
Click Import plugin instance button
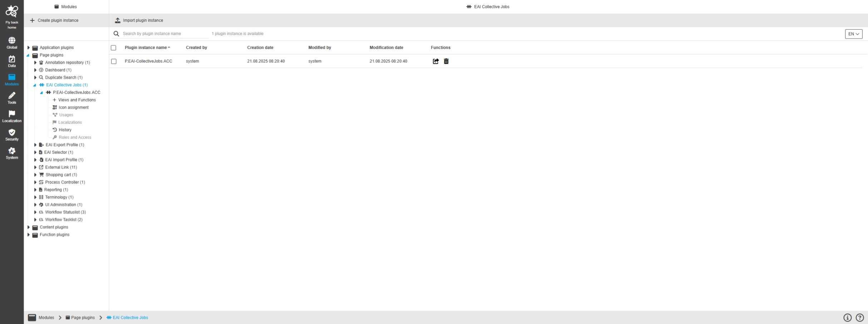coord(139,20)
